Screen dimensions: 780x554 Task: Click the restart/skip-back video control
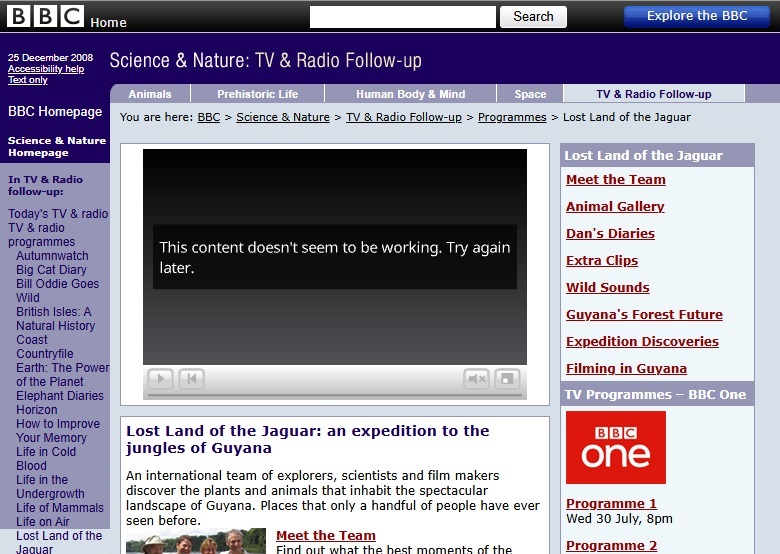192,379
